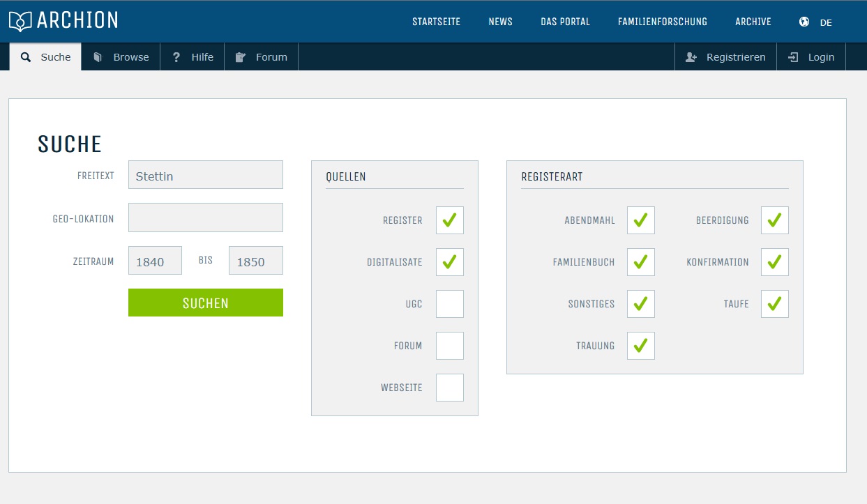Uncheck the Beerdigung checkbox
Viewport: 867px width, 504px height.
[775, 220]
